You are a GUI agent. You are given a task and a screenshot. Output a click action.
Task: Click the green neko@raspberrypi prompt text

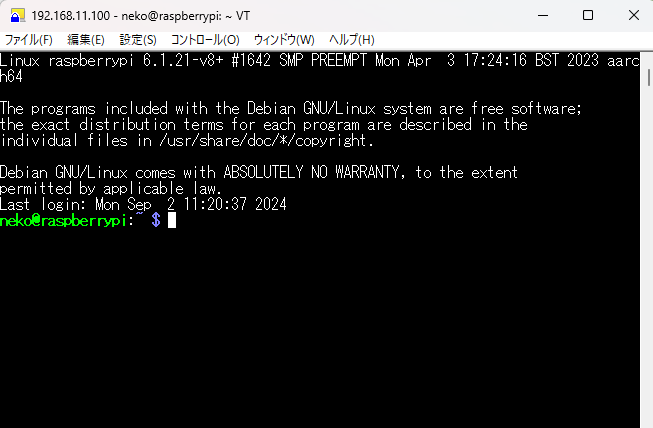(63, 220)
